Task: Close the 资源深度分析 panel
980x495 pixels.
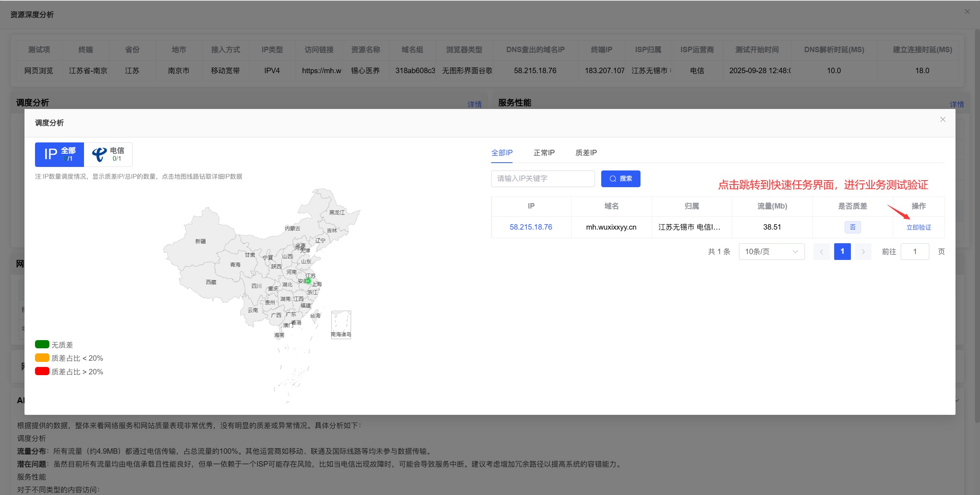Action: tap(967, 12)
